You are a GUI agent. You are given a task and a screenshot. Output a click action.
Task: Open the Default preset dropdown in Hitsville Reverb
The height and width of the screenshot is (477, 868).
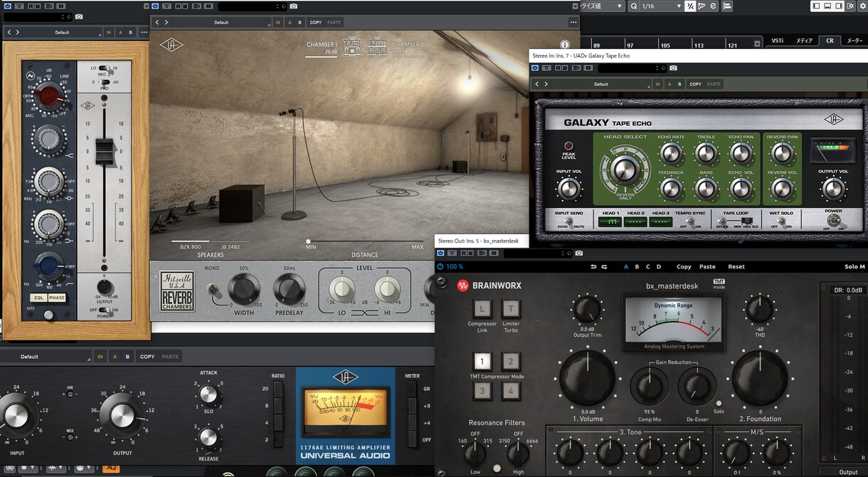(x=222, y=22)
